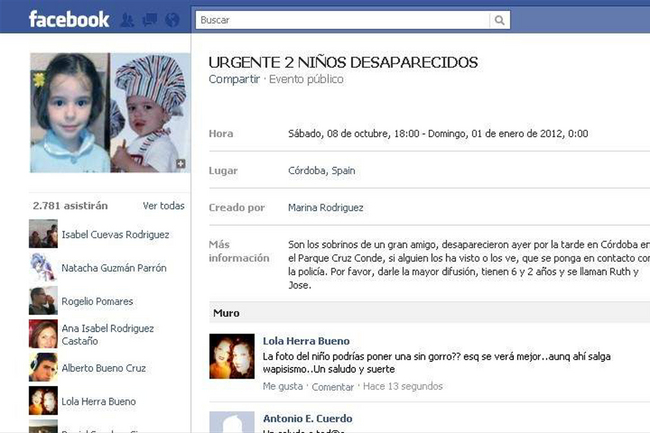Open the friend requests icon
This screenshot has height=433, width=650.
pyautogui.click(x=127, y=20)
